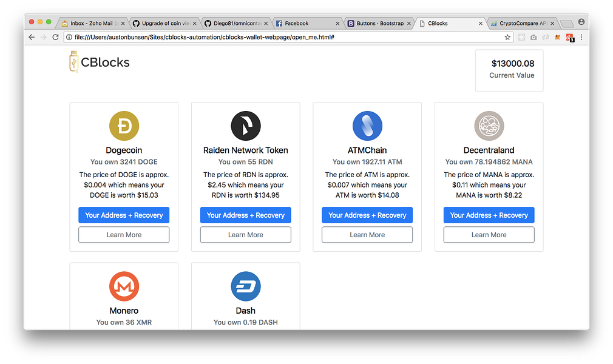Click Learn More under Dogecoin
The width and height of the screenshot is (613, 364).
point(124,235)
